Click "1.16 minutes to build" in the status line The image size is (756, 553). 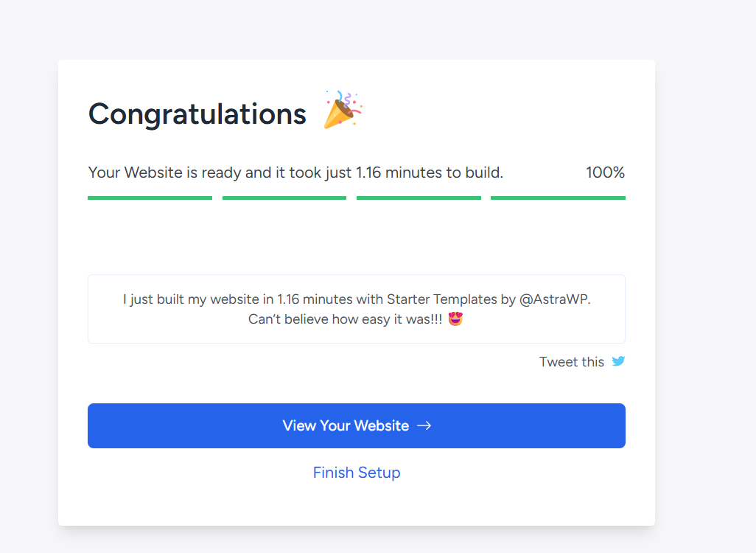[429, 173]
